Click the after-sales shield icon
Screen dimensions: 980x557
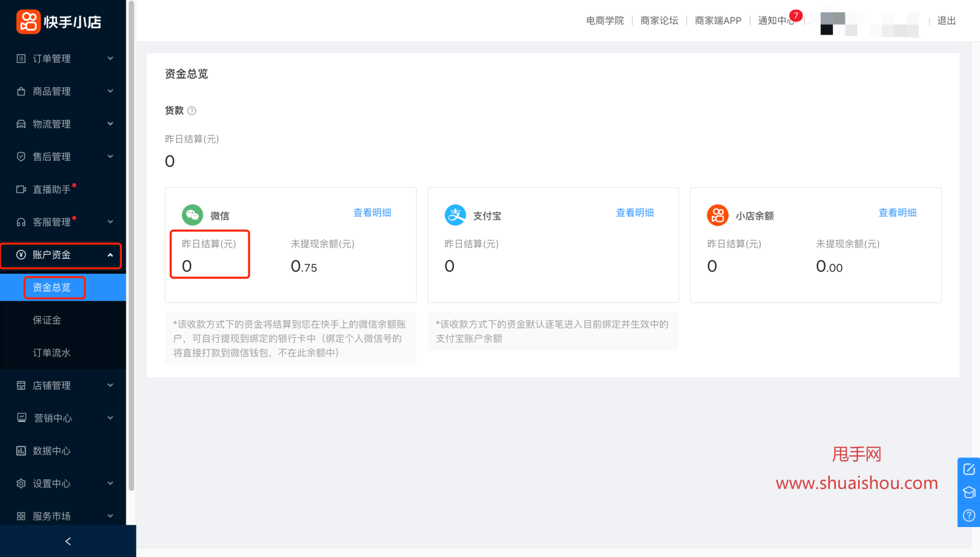point(21,157)
